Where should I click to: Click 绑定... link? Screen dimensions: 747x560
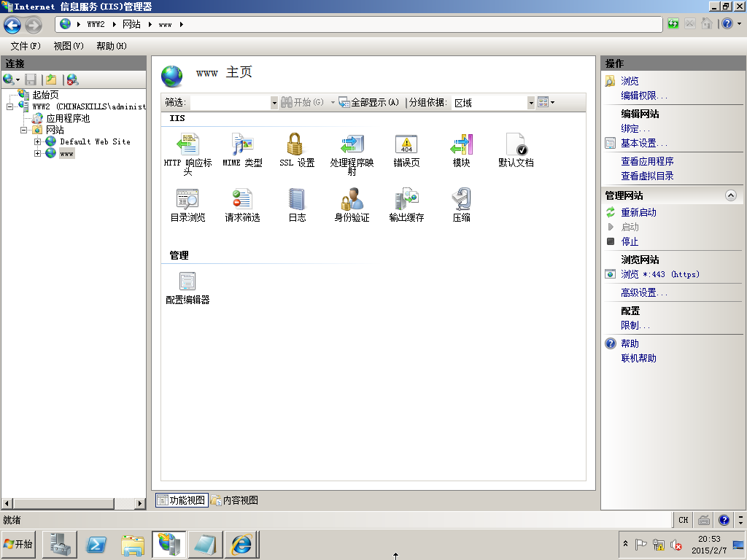coord(635,128)
